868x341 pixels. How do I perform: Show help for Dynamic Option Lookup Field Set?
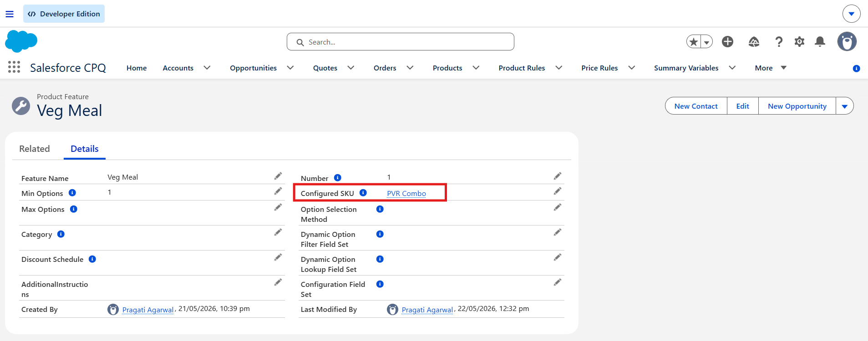(x=380, y=259)
